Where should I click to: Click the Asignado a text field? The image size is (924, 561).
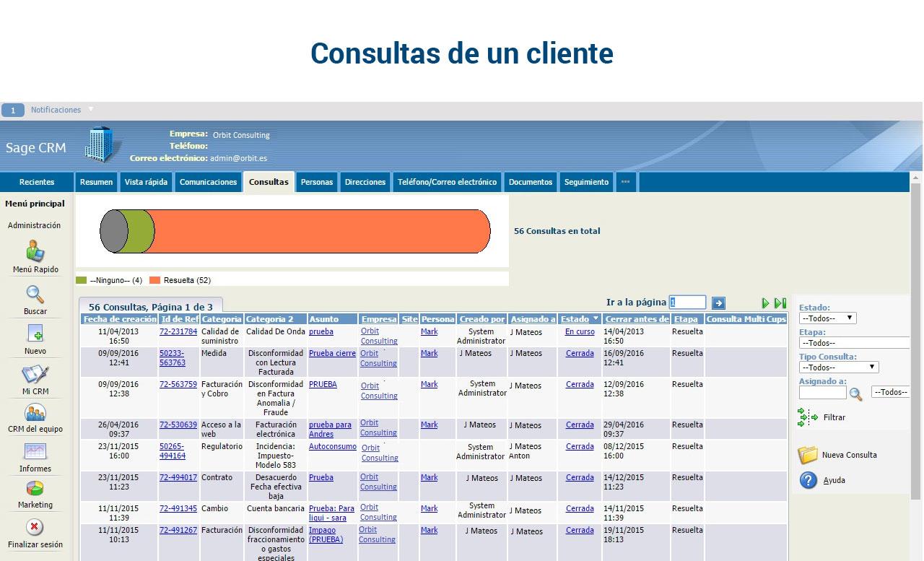coord(822,393)
